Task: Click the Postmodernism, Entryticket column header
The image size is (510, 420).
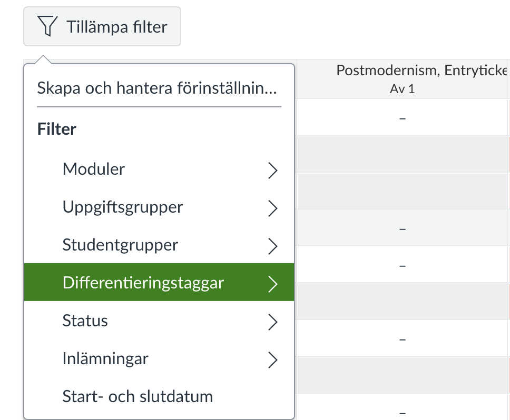Action: tap(421, 71)
